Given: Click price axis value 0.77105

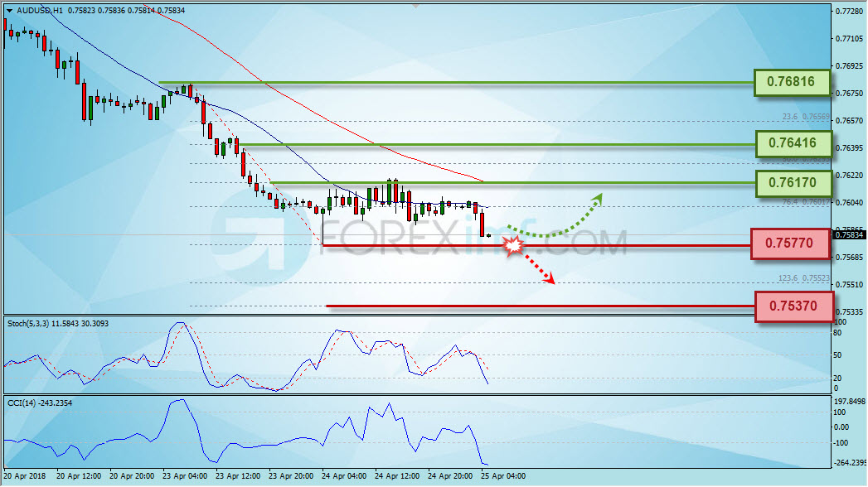Looking at the screenshot, I should click(x=849, y=39).
